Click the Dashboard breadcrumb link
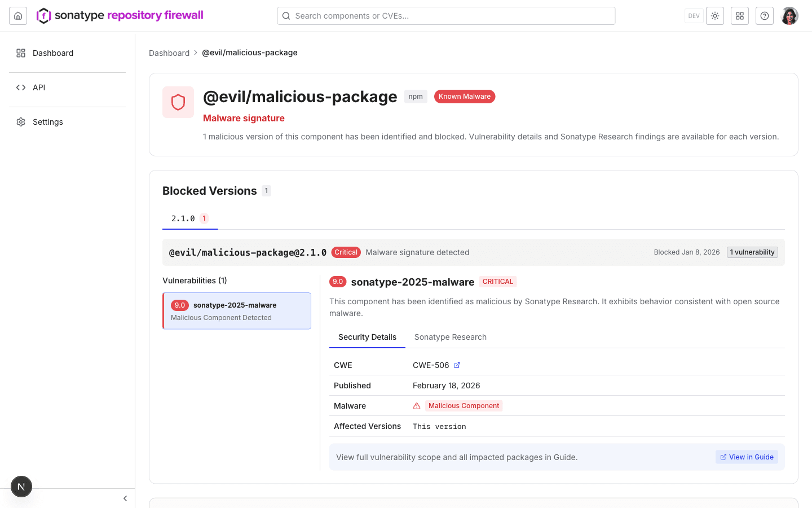This screenshot has height=508, width=812. 169,53
